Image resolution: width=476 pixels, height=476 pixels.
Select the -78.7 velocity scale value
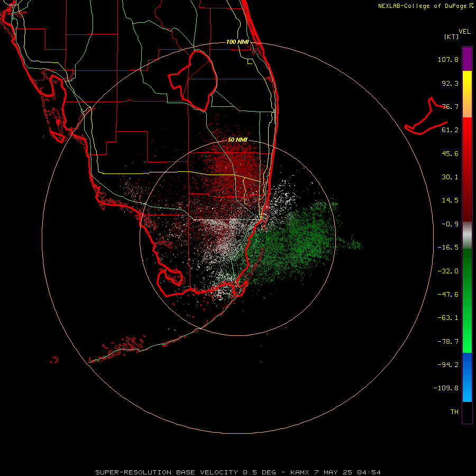tap(448, 342)
